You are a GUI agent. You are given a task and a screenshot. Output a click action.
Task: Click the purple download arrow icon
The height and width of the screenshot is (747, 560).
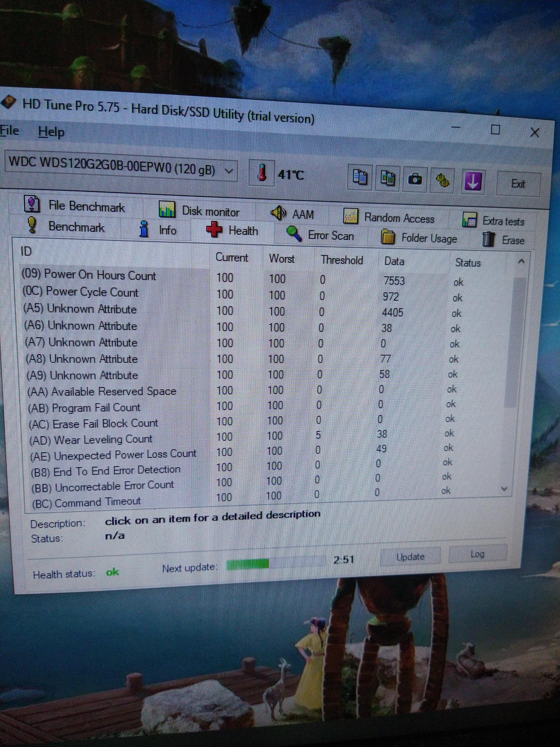(x=472, y=181)
